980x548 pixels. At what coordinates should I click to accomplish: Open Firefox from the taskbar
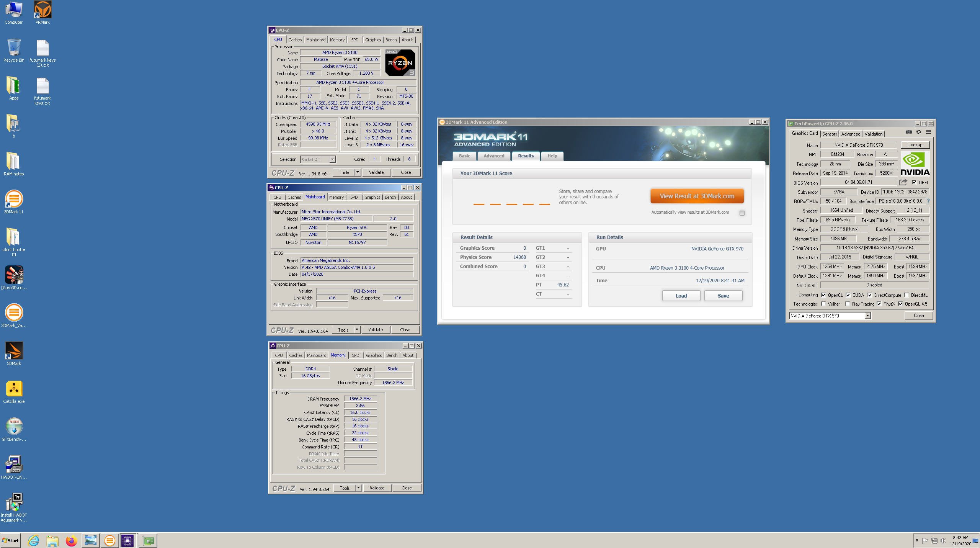[x=71, y=541]
